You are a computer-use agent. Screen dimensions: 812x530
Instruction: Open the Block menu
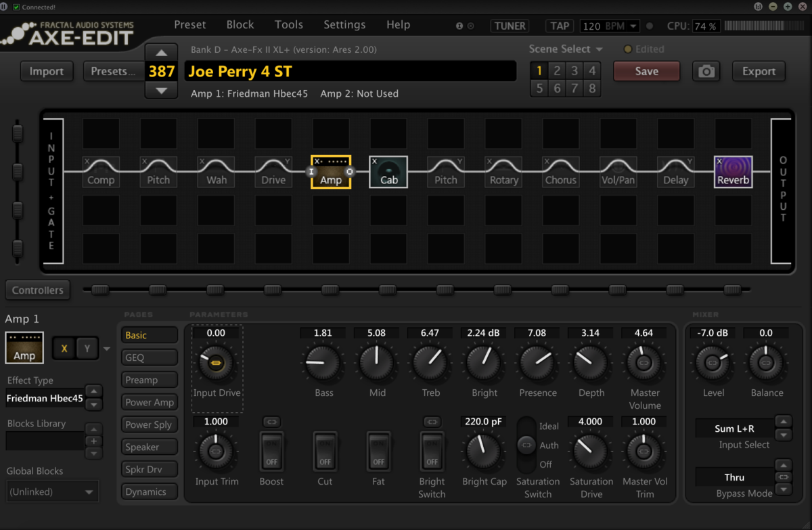tap(240, 24)
